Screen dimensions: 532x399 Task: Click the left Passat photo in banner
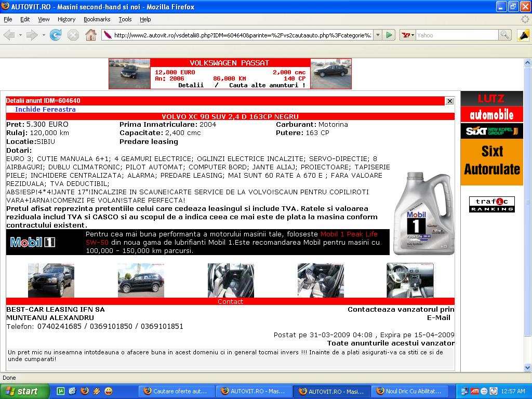pos(129,74)
